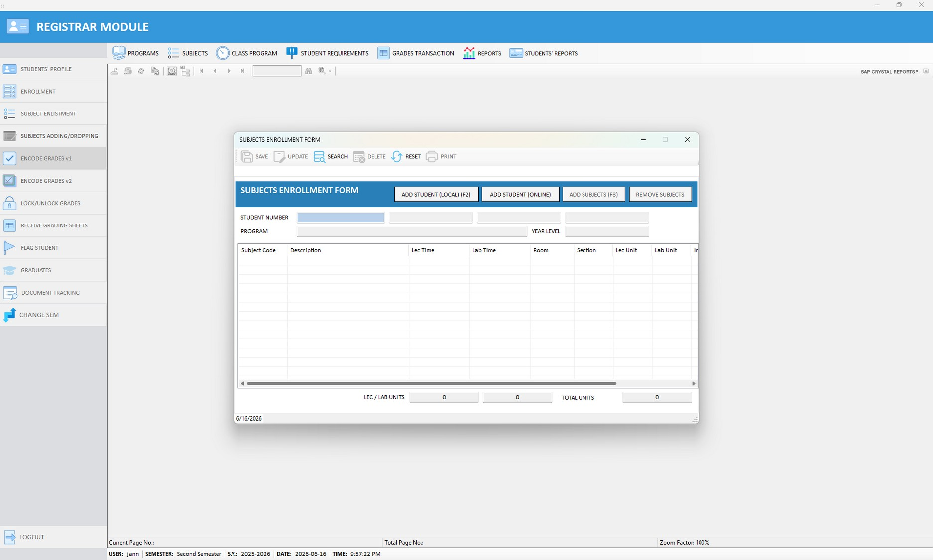
Task: Open Students' Reports
Action: pos(543,53)
